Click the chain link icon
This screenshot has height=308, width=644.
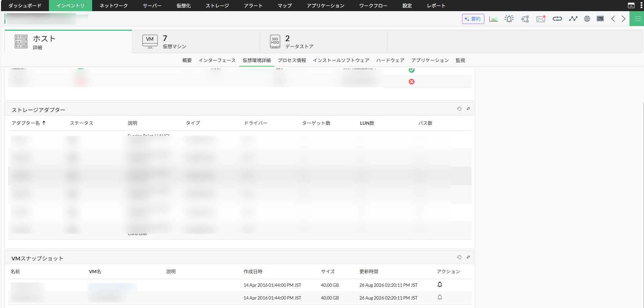tap(557, 19)
